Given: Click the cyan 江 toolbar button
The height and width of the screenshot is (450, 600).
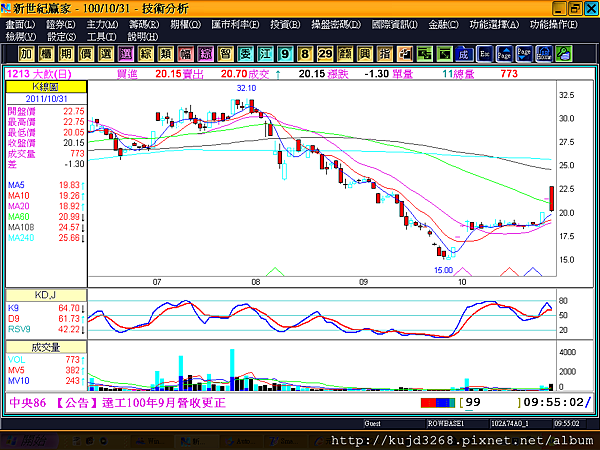Looking at the screenshot, I should 265,54.
